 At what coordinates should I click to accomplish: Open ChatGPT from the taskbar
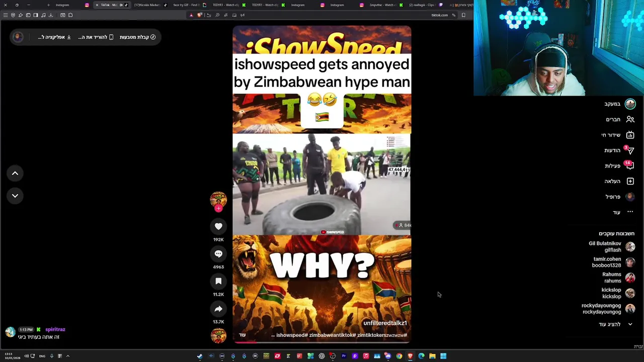[321, 356]
